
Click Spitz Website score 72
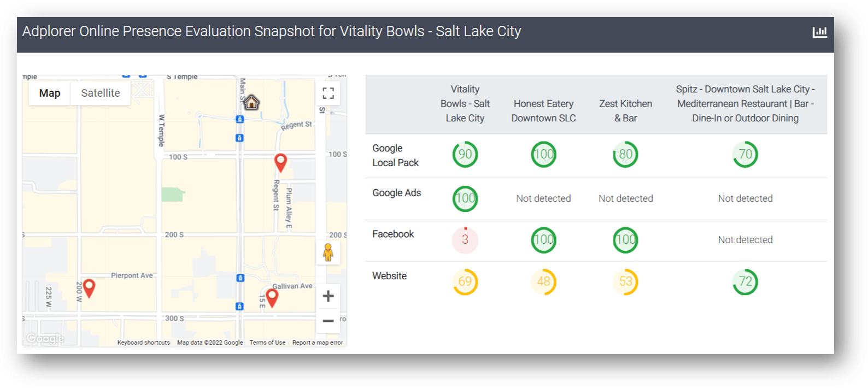pyautogui.click(x=746, y=282)
